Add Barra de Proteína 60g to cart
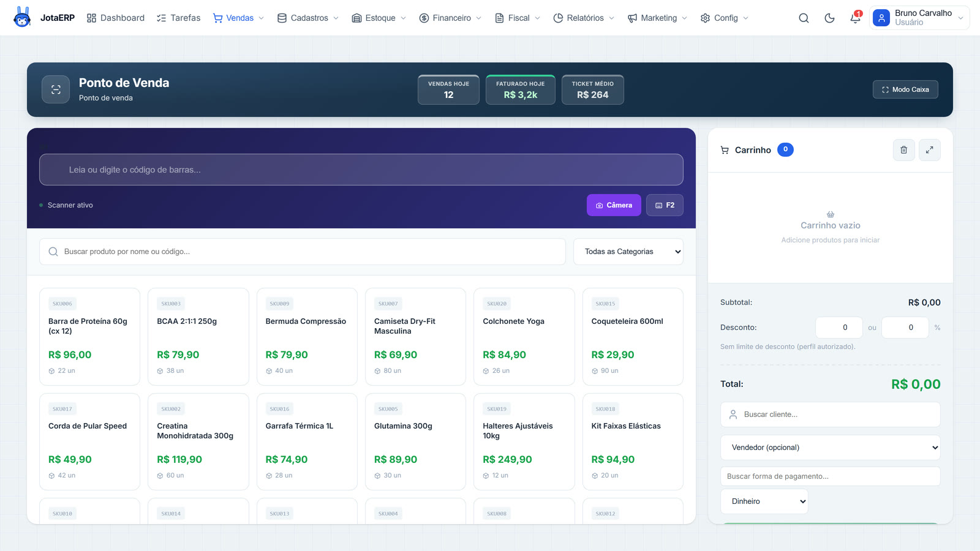The width and height of the screenshot is (980, 551). (x=89, y=337)
